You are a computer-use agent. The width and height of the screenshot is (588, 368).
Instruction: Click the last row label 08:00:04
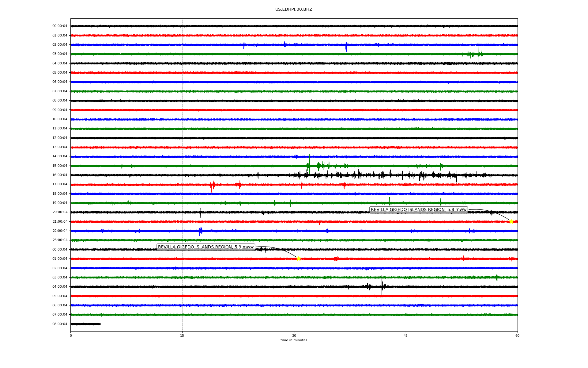coord(60,324)
